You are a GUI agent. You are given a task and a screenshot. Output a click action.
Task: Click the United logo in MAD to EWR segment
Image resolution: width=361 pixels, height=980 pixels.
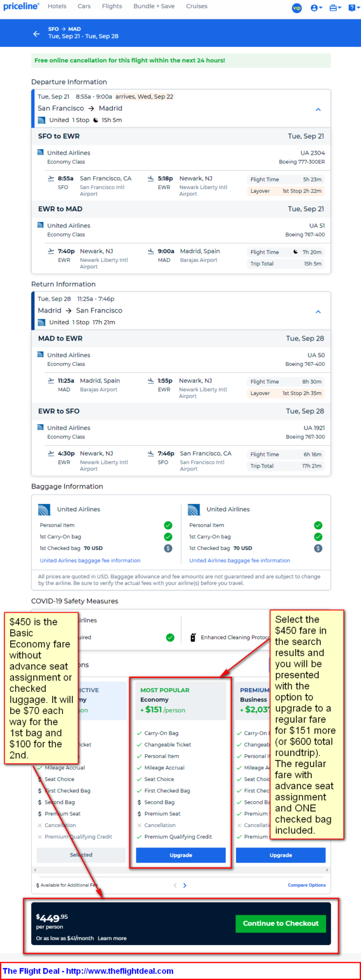pyautogui.click(x=40, y=355)
